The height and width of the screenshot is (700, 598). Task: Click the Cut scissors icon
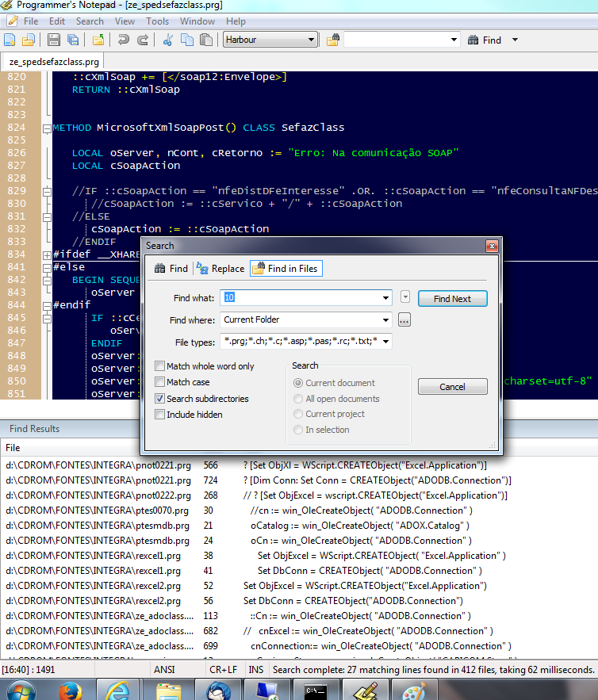(x=168, y=40)
